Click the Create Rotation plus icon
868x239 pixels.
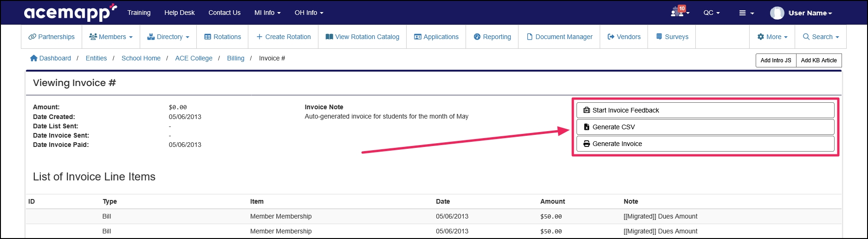259,37
